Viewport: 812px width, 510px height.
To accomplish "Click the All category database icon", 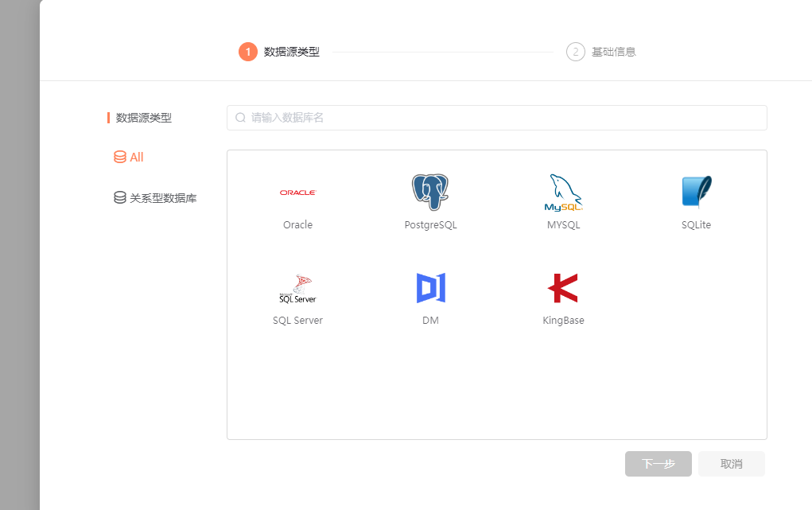I will tap(119, 157).
